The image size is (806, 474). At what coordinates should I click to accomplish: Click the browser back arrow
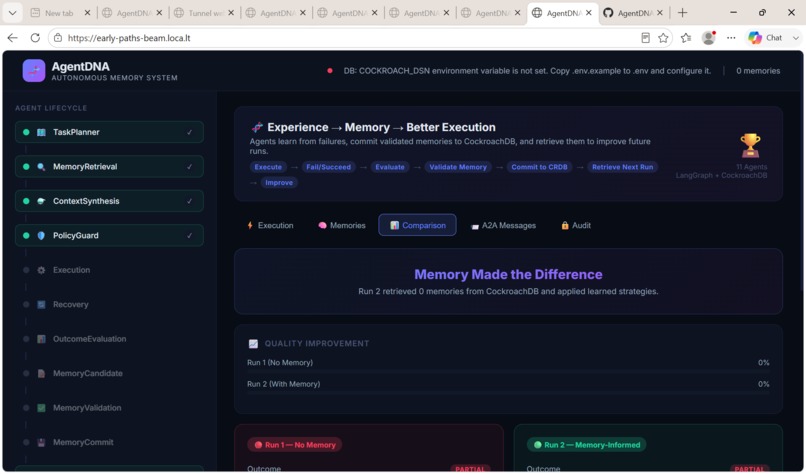(x=13, y=38)
